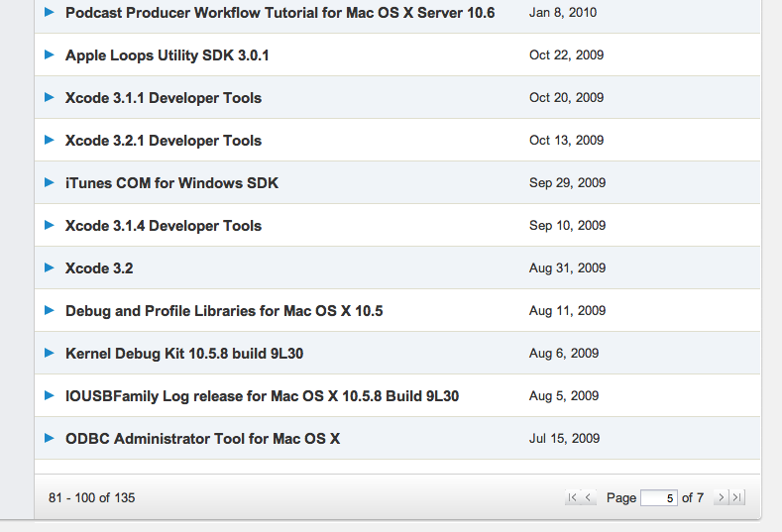The height and width of the screenshot is (532, 782).
Task: Go to the previous page of results
Action: click(589, 497)
